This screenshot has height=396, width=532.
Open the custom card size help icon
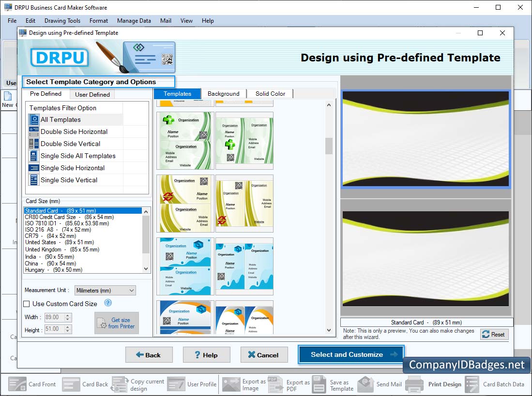point(108,303)
